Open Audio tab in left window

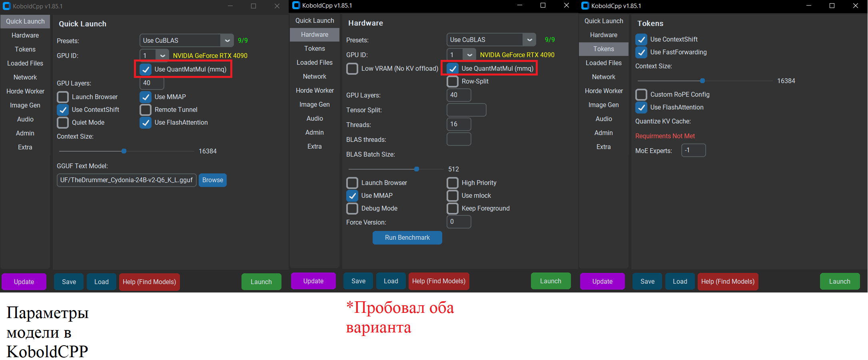(25, 119)
